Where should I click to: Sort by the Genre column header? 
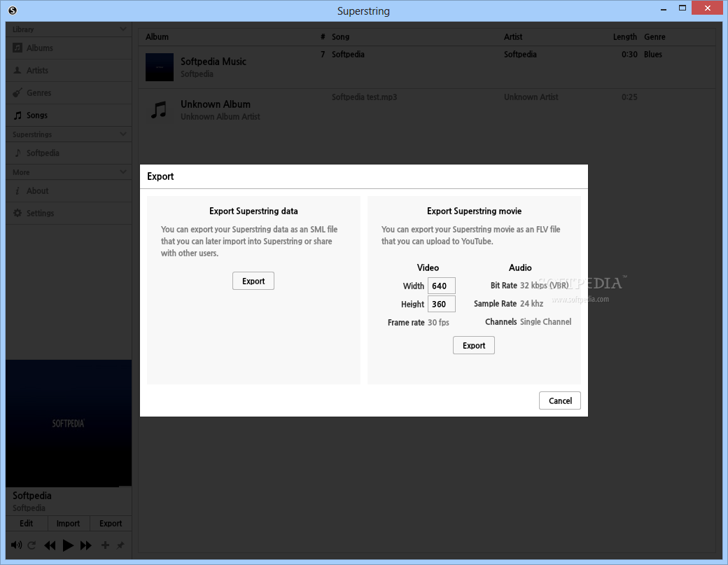(x=654, y=36)
